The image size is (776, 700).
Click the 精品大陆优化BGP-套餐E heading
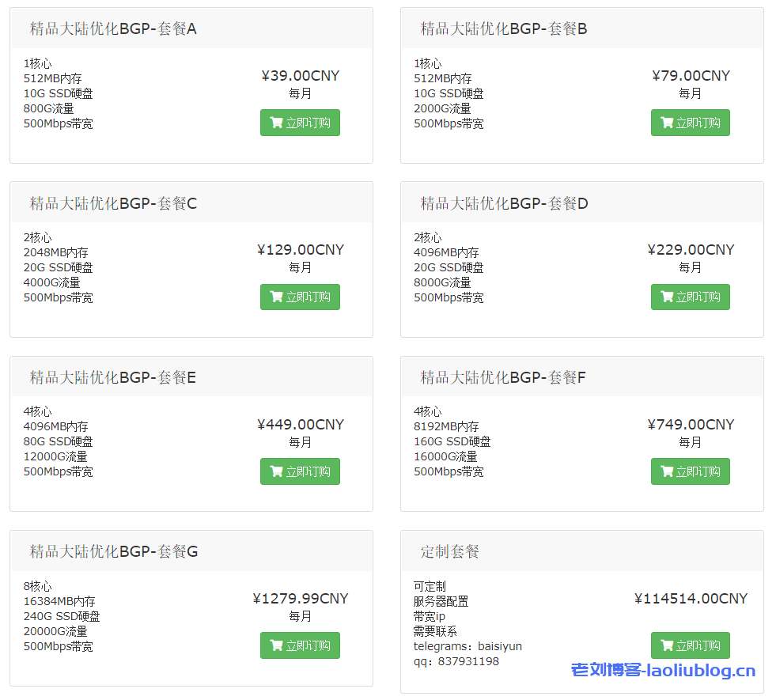pos(113,377)
